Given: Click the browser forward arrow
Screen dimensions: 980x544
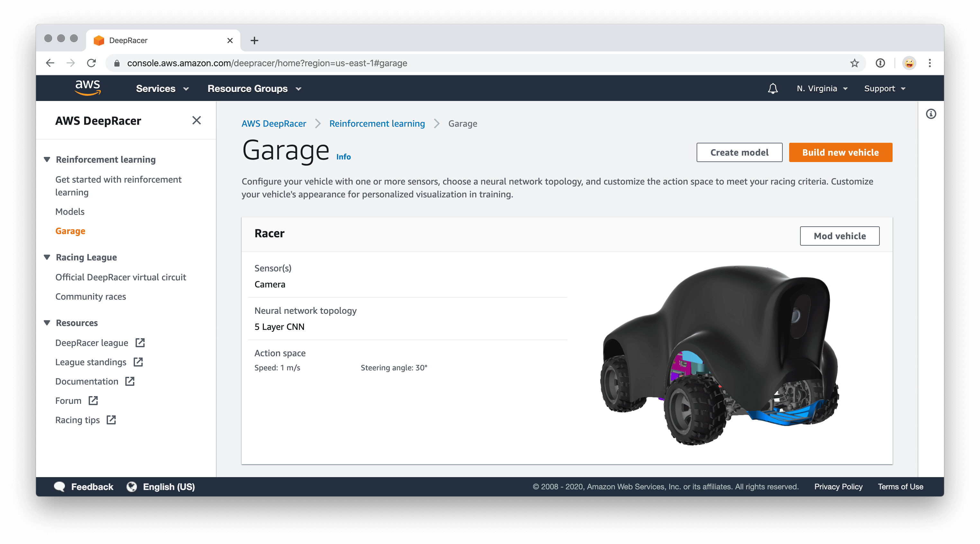Looking at the screenshot, I should 71,63.
